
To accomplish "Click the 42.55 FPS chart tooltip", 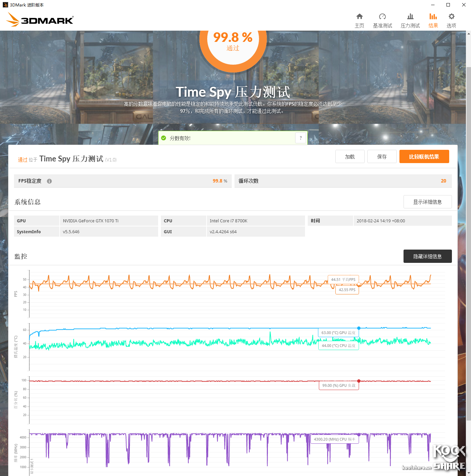I will (x=347, y=290).
